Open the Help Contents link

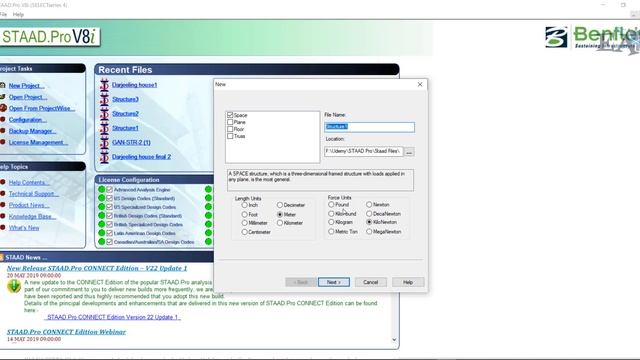coord(29,182)
